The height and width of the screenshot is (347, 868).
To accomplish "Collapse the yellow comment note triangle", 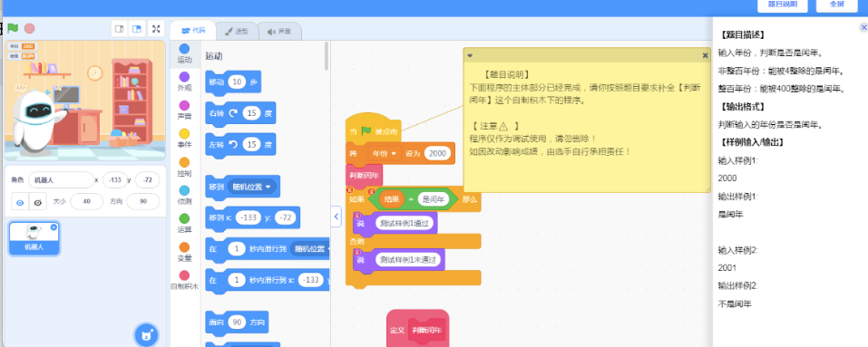I will click(x=470, y=55).
